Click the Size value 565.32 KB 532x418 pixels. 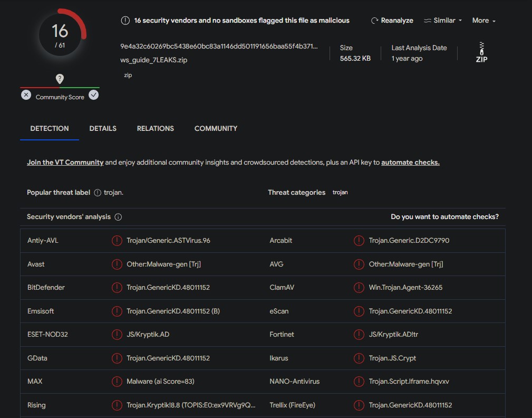(355, 59)
